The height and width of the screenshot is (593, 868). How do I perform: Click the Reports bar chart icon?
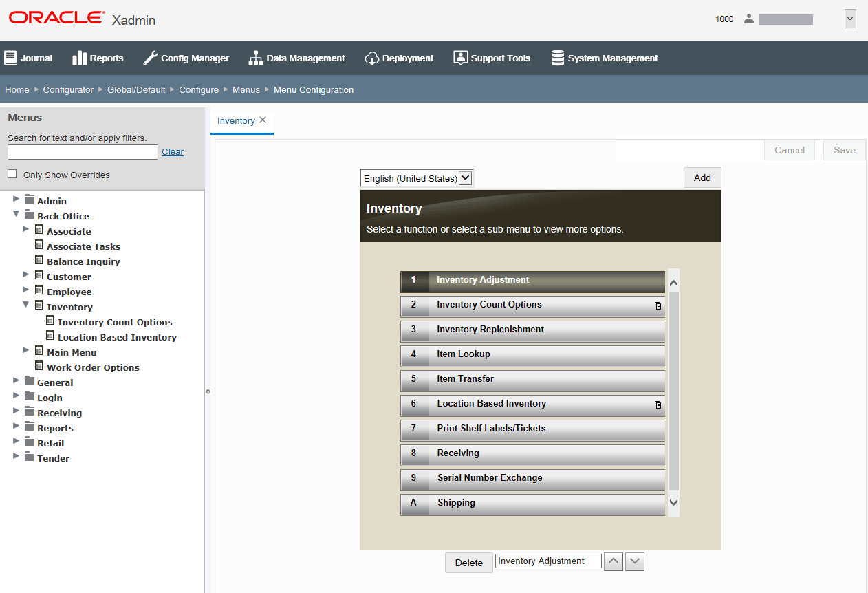79,58
